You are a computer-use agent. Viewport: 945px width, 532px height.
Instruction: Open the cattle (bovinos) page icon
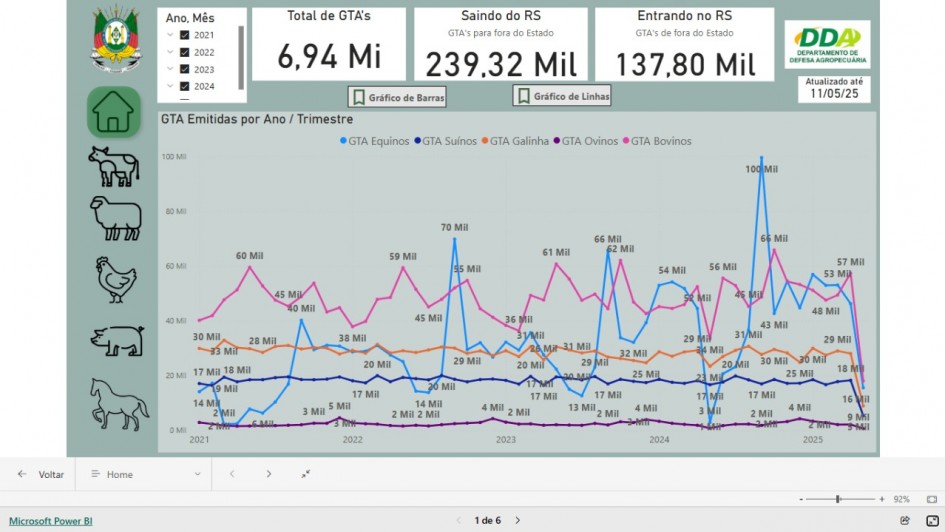(x=113, y=166)
